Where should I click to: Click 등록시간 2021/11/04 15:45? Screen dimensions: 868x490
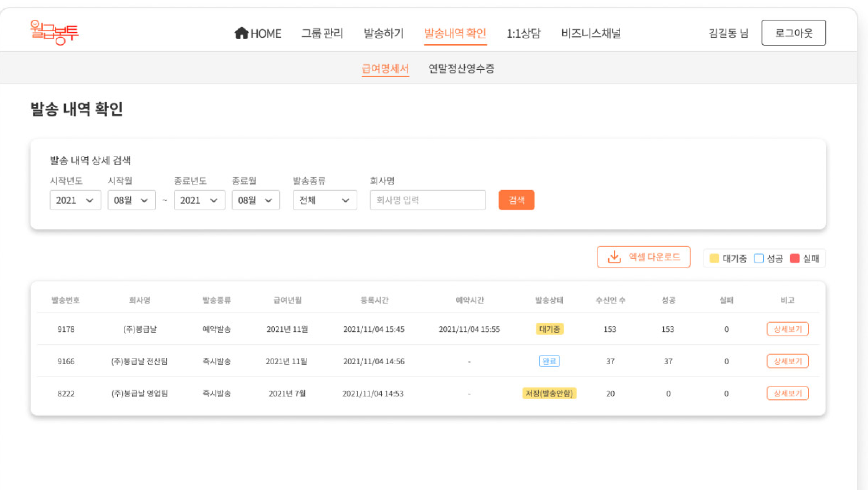(x=374, y=329)
